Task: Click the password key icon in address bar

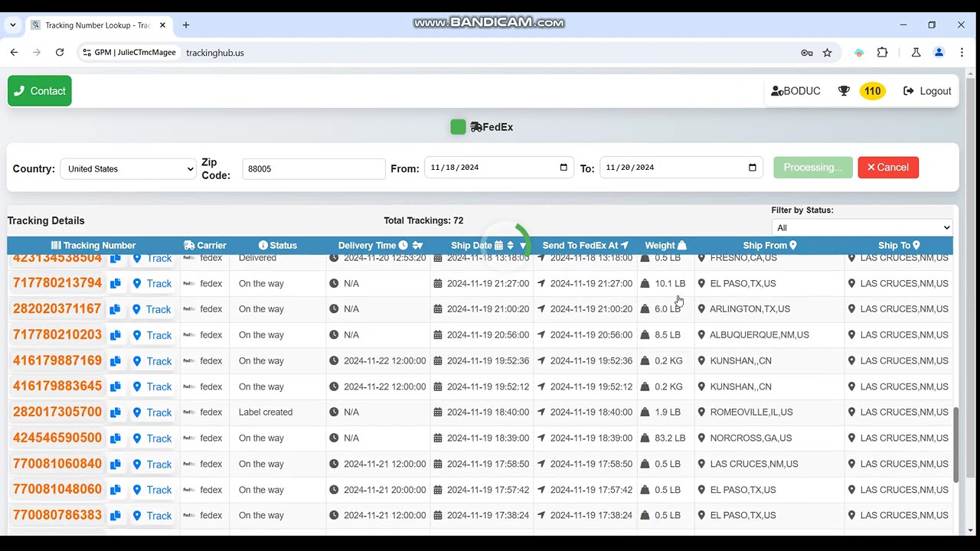Action: click(x=807, y=53)
